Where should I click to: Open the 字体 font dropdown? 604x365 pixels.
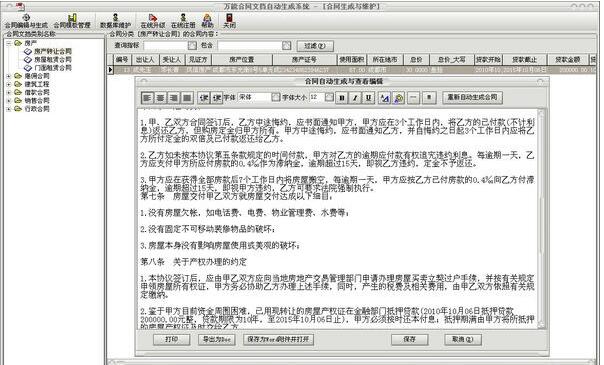coord(275,97)
